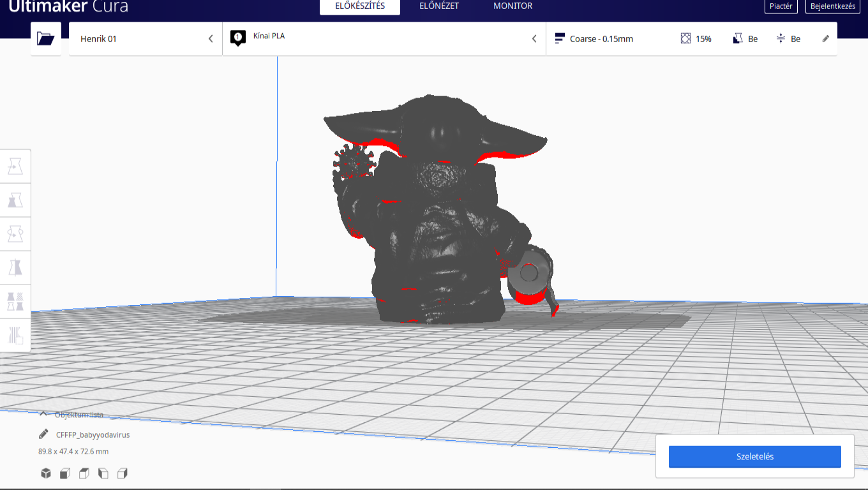Select the Rotate tool in left toolbar
The image size is (868, 490).
15,234
